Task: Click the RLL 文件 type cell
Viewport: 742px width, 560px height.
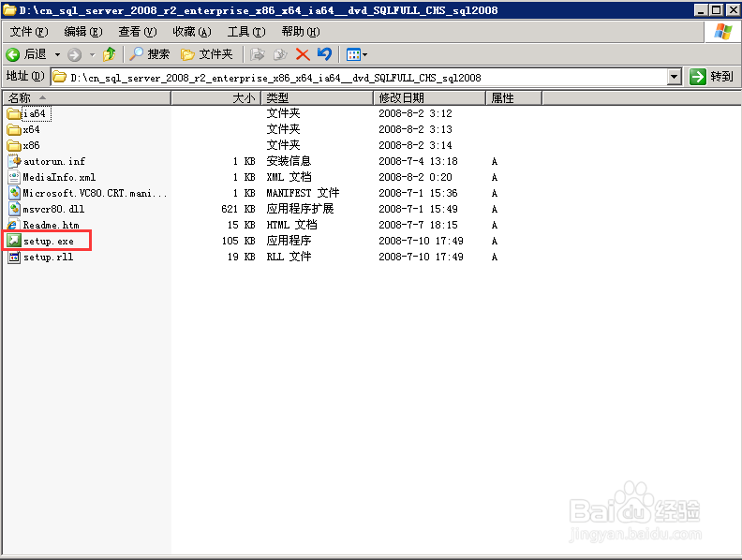Action: 289,257
